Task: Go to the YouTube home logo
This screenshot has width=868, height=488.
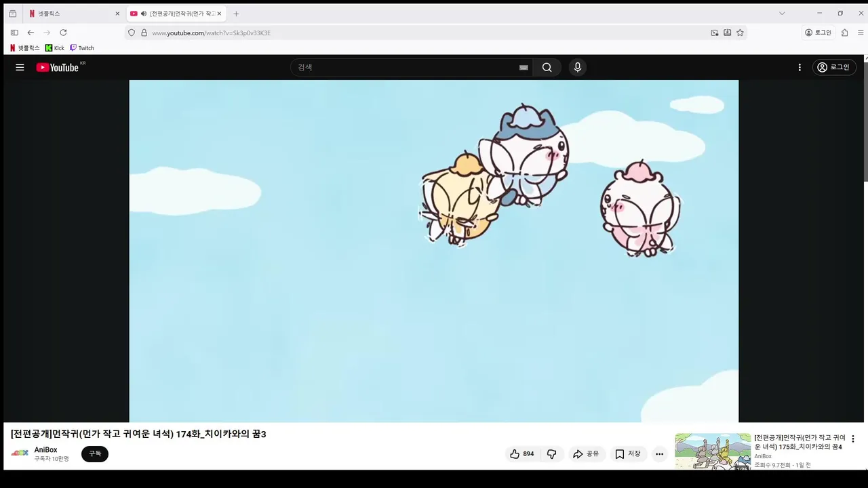Action: pos(58,67)
